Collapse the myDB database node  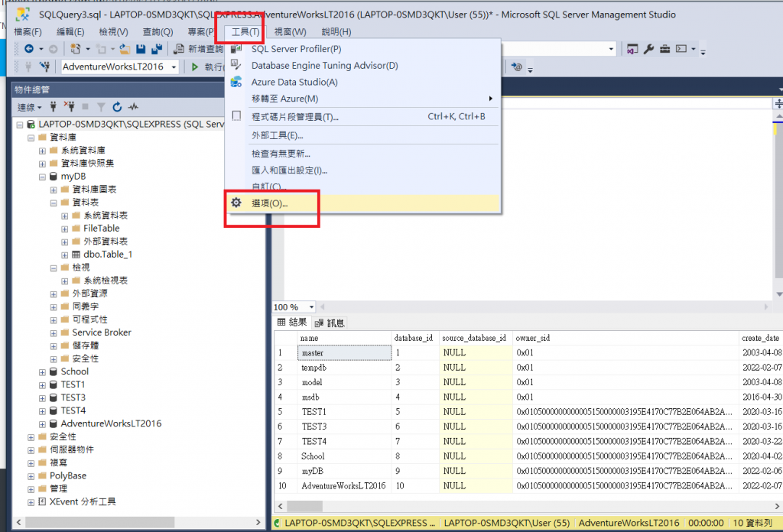pyautogui.click(x=42, y=177)
